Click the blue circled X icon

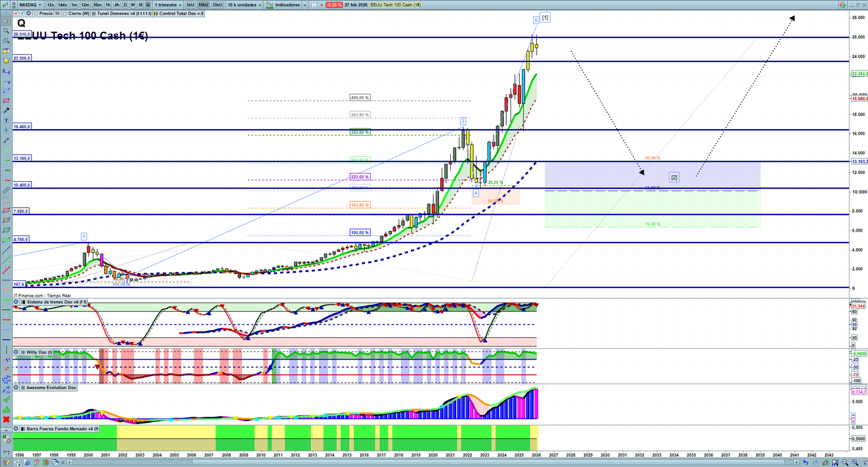pos(29,14)
